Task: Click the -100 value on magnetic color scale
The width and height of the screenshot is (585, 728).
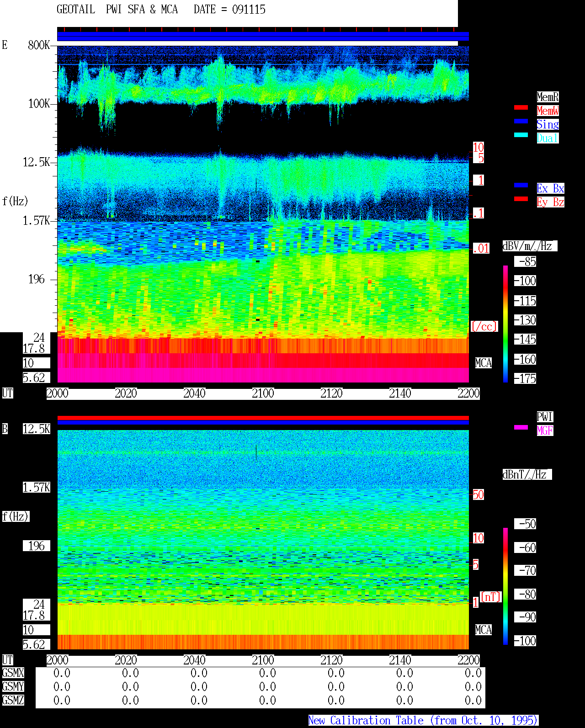Action: click(x=525, y=641)
